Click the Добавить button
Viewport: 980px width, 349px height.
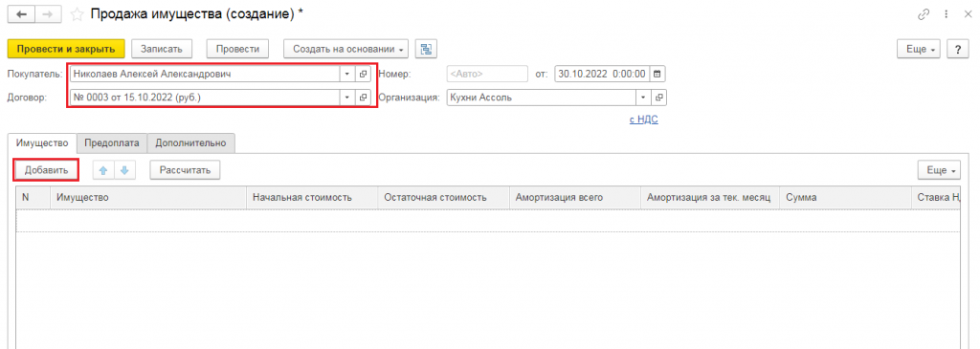click(x=46, y=170)
